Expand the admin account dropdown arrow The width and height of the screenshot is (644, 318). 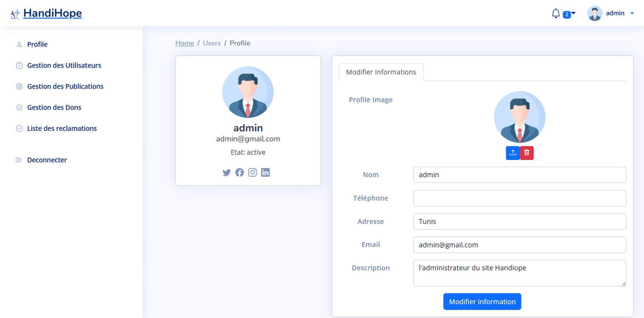click(632, 13)
